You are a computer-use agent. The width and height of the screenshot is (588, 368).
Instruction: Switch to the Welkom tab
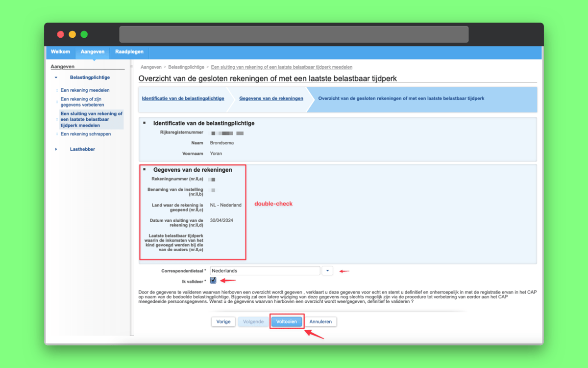coord(60,52)
